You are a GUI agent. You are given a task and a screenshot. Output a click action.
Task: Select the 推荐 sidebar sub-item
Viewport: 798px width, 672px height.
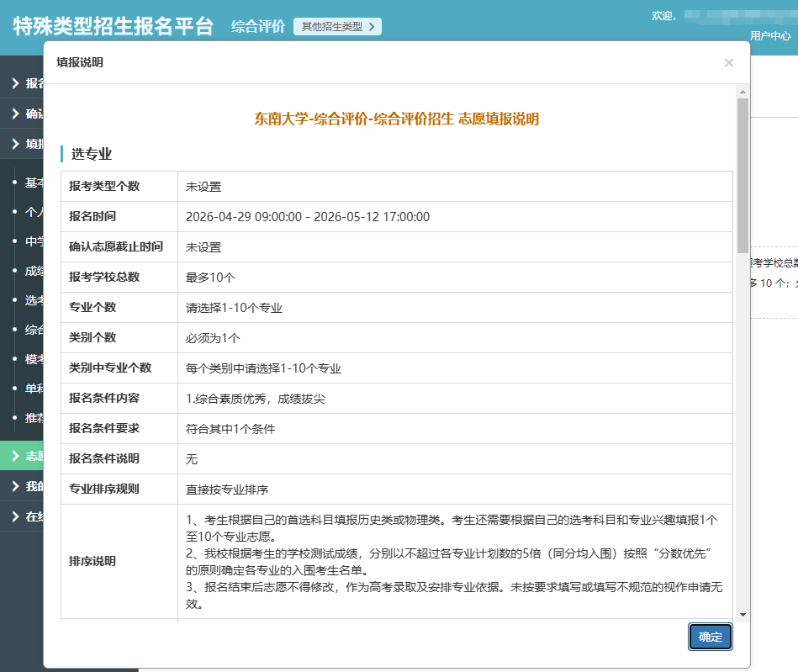34,418
